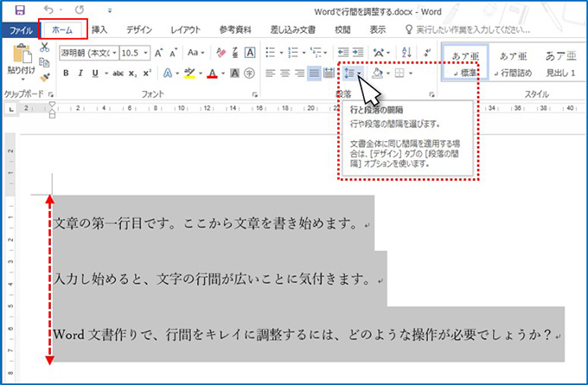Switch to the 参考資料 tab
The width and height of the screenshot is (588, 385).
tap(235, 30)
